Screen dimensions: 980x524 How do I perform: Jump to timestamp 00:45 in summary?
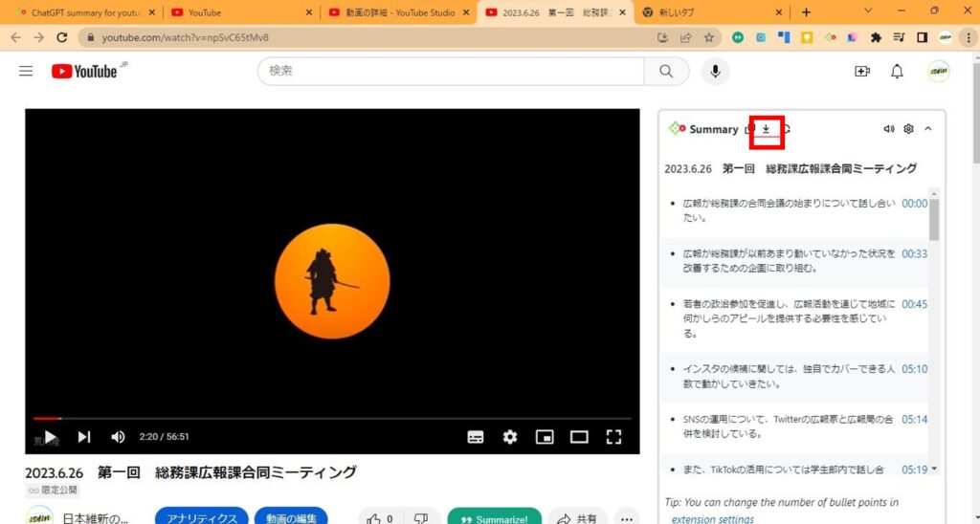tap(914, 304)
